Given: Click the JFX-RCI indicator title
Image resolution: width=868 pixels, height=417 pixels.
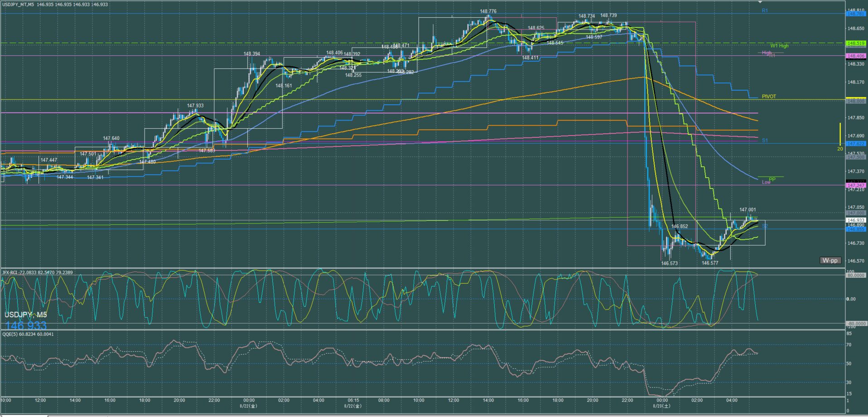Looking at the screenshot, I should pyautogui.click(x=37, y=272).
